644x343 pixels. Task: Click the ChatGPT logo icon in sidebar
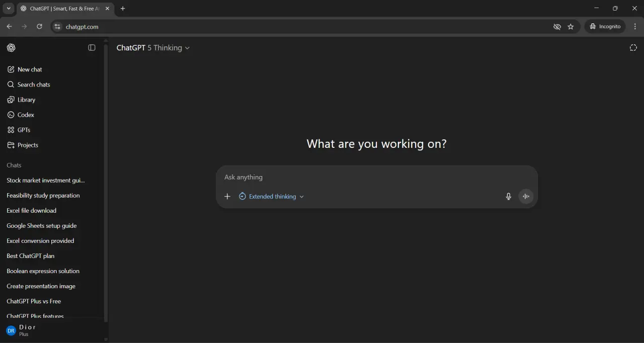[x=11, y=48]
